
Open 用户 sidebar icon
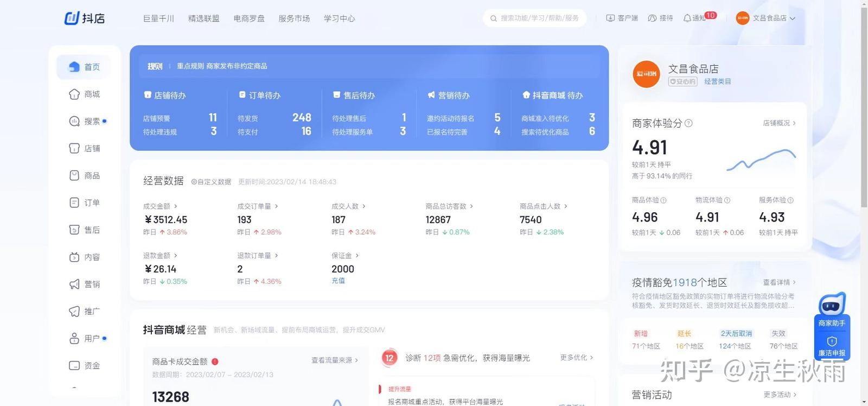click(74, 338)
